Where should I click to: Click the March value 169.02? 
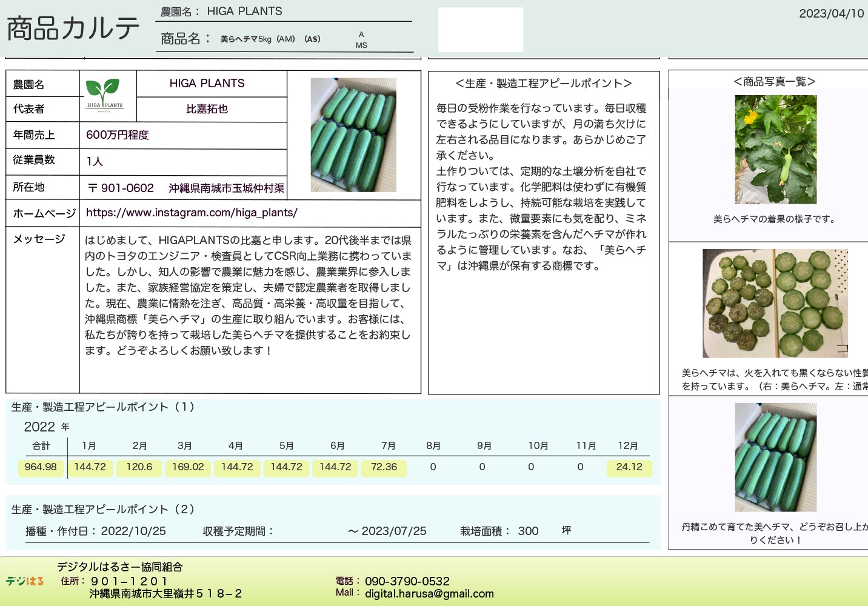tap(188, 467)
